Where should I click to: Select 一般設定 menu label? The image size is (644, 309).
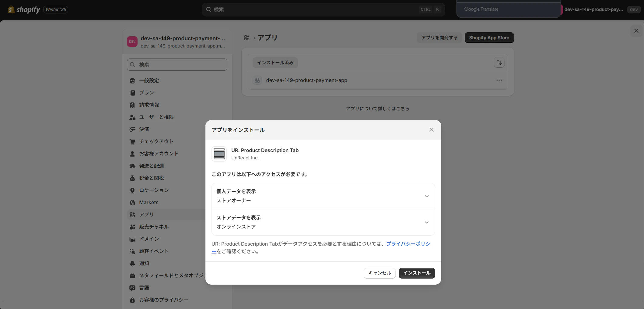tap(149, 80)
